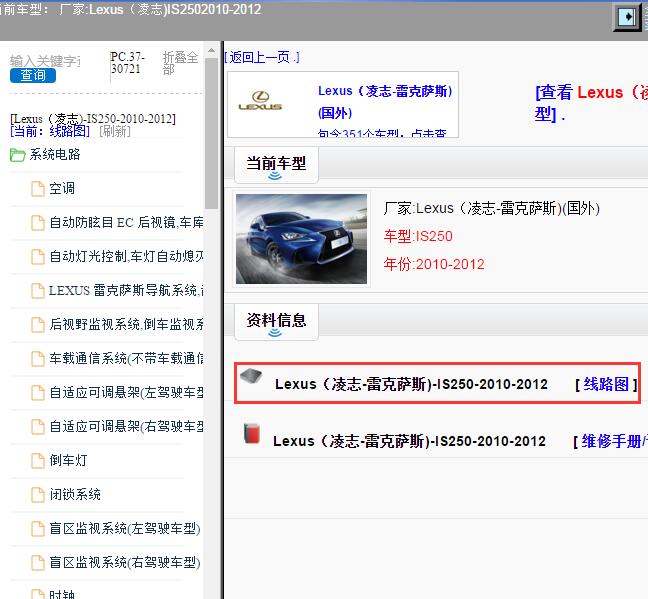Open 自动防眩目 EC 后视镜 item
Screen dimensions: 648x599
click(126, 223)
